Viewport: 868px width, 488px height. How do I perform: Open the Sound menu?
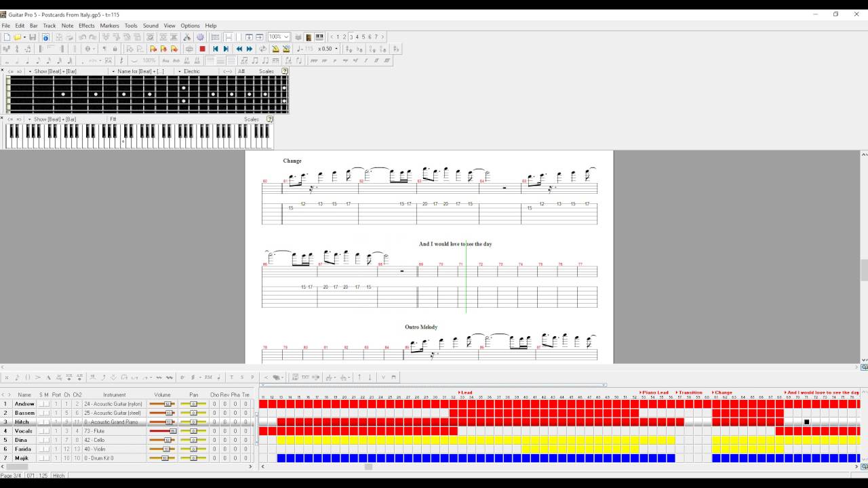coord(151,26)
